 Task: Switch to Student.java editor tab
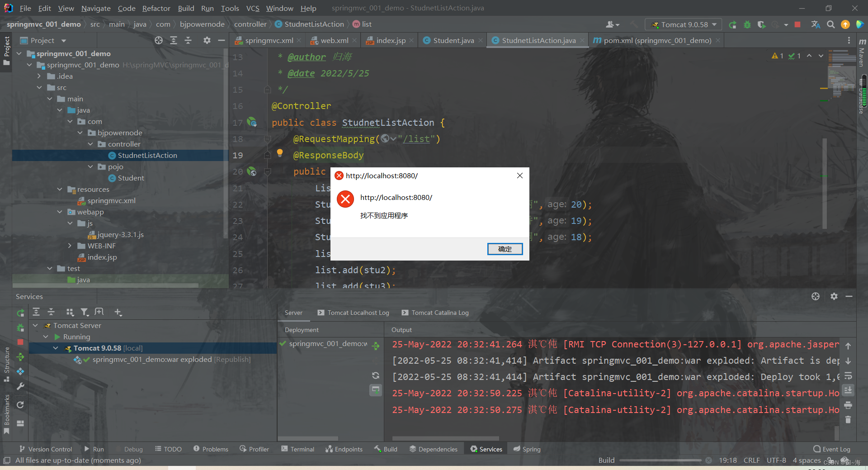pos(453,40)
